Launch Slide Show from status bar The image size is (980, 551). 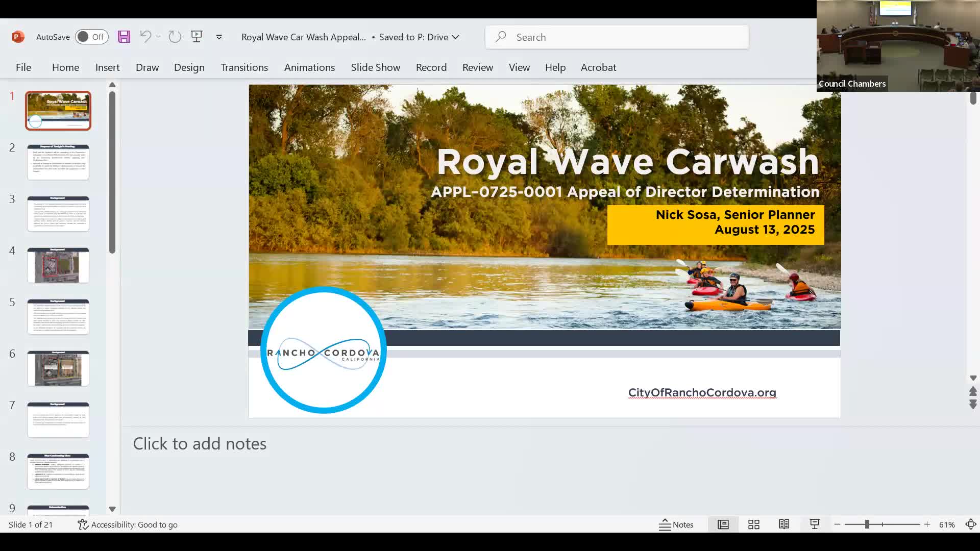click(x=815, y=524)
